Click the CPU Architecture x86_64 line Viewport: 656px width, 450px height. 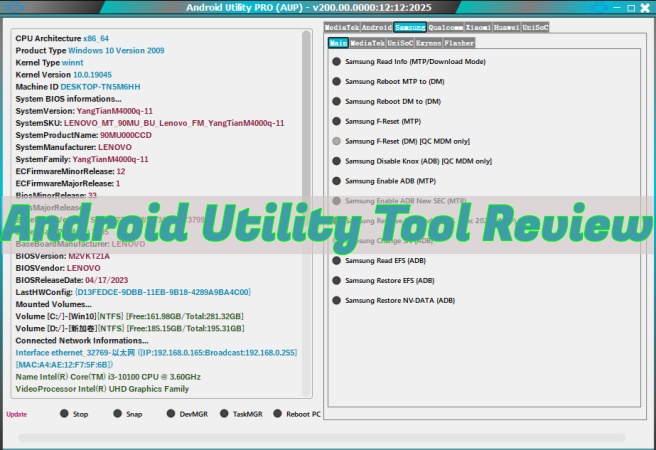pyautogui.click(x=62, y=38)
